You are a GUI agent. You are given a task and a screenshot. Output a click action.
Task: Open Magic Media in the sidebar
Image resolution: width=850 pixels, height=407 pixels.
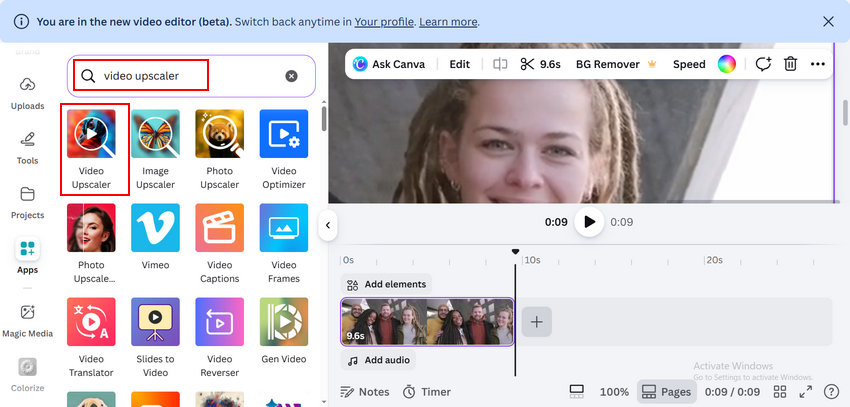[x=27, y=321]
